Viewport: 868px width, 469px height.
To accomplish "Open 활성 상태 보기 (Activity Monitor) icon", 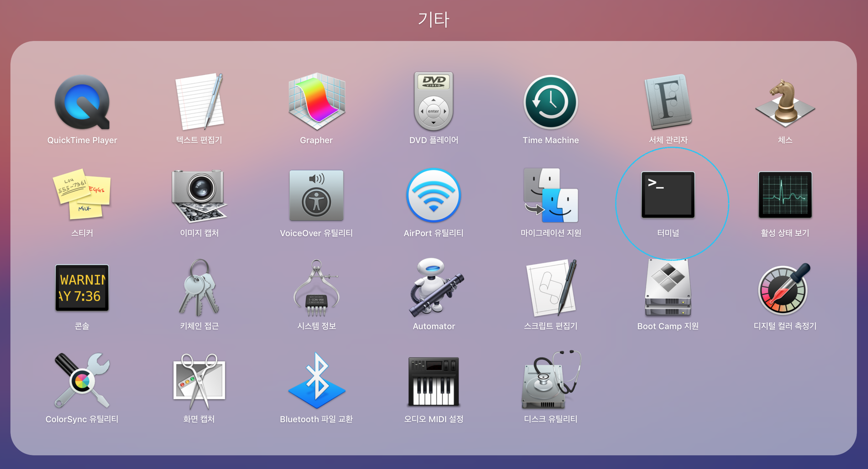I will (785, 195).
